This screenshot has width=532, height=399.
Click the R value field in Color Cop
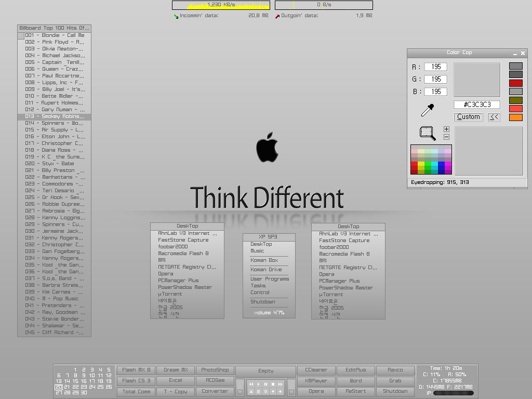pyautogui.click(x=436, y=67)
